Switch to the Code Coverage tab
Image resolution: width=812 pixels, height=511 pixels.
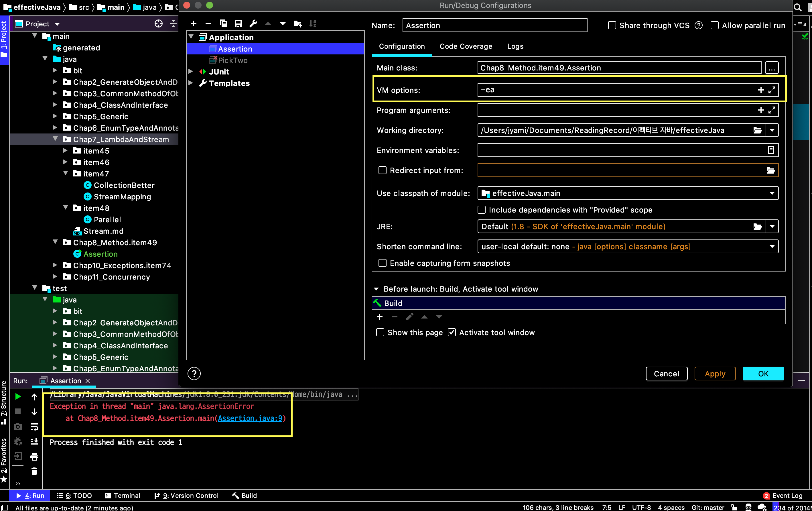click(466, 46)
